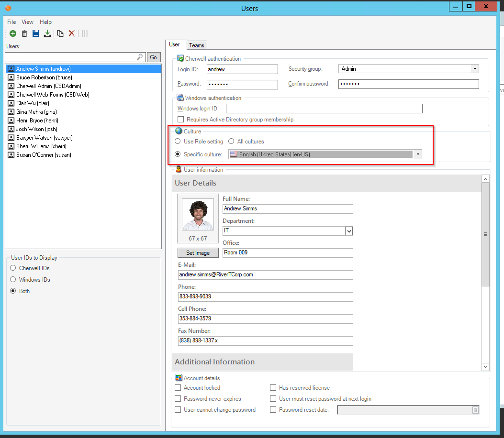This screenshot has width=504, height=438.
Task: Switch to the Teams tab
Action: [x=197, y=45]
